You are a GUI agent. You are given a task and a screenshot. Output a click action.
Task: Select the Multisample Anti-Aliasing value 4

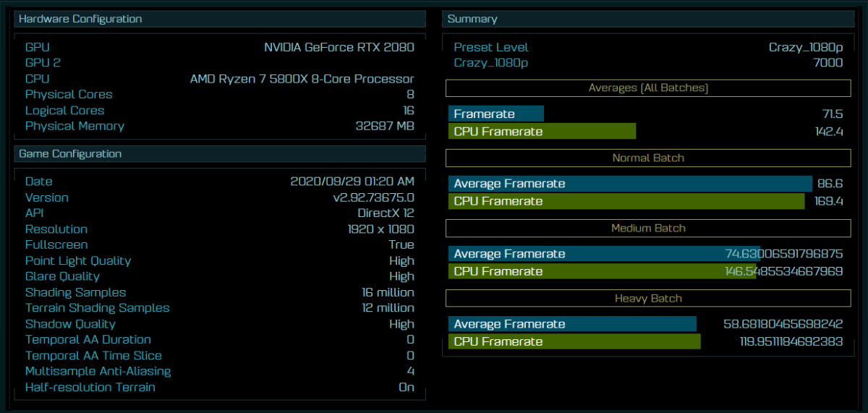tap(410, 371)
